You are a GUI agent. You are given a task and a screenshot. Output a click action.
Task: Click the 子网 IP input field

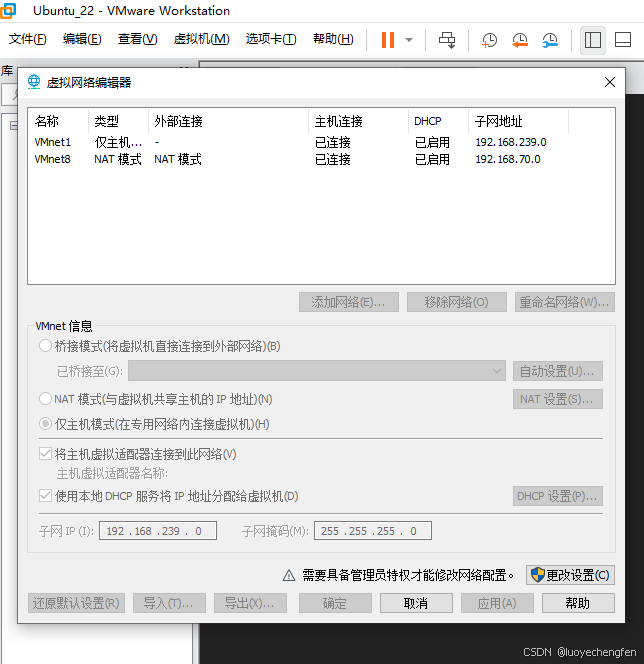pos(158,531)
